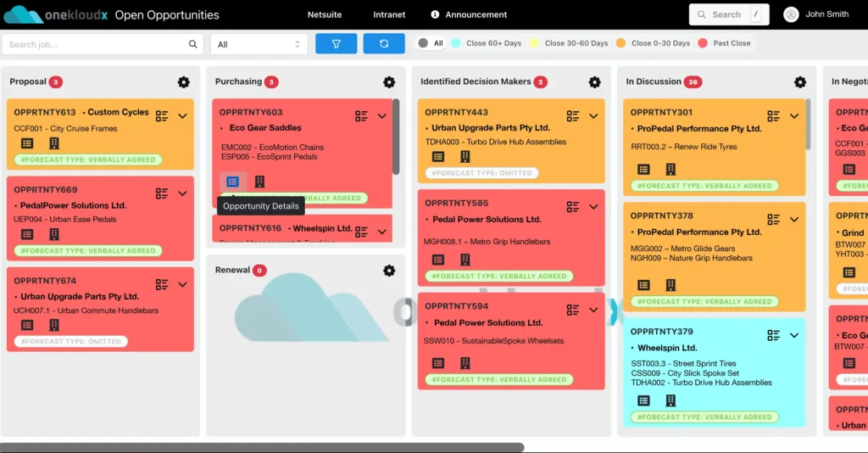
Task: Open opportunity details icon on OPPRTNTY443
Action: pyautogui.click(x=438, y=157)
